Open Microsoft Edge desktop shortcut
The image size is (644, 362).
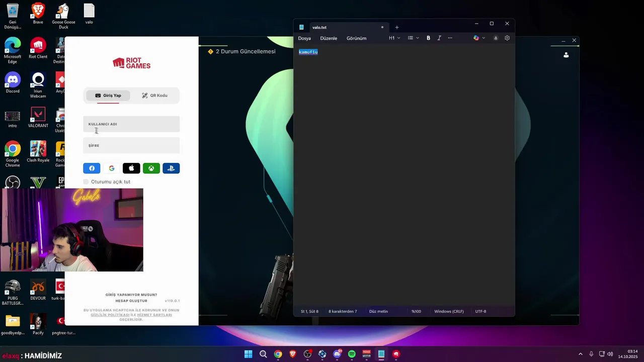point(13,51)
